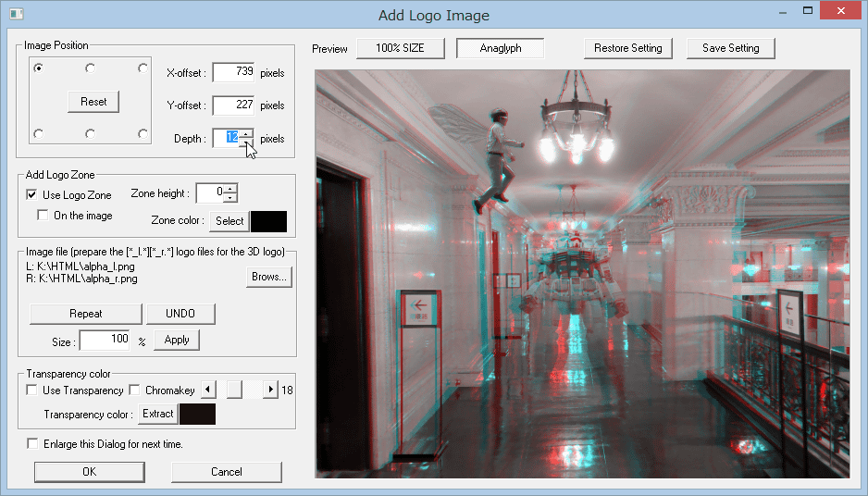Select the bottom-left image position radio button

[38, 134]
